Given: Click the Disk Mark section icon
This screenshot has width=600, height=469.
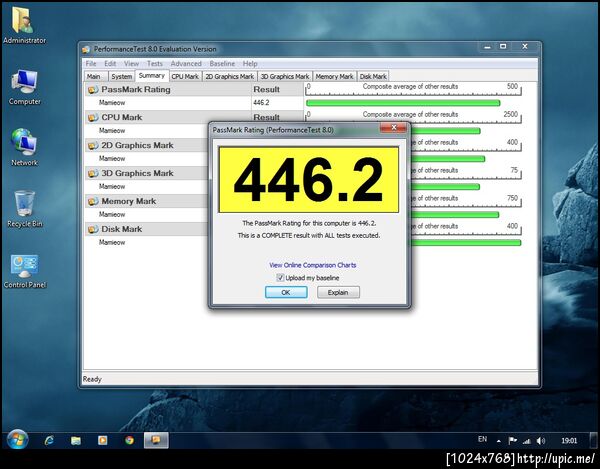Looking at the screenshot, I should (x=93, y=230).
